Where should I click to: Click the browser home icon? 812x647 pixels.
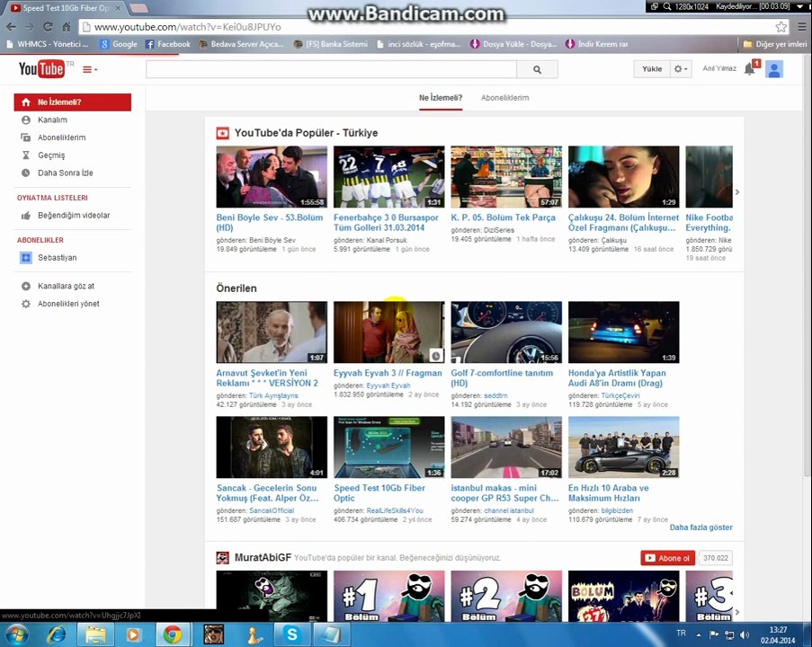point(67,26)
